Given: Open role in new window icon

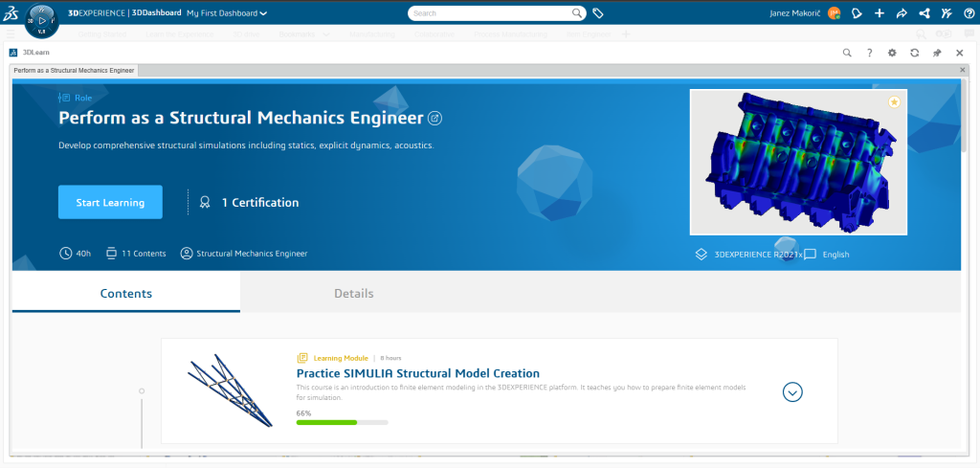Looking at the screenshot, I should coord(435,118).
